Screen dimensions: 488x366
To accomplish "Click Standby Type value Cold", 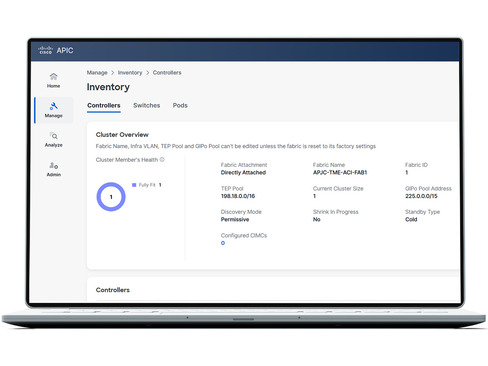I will [x=411, y=219].
